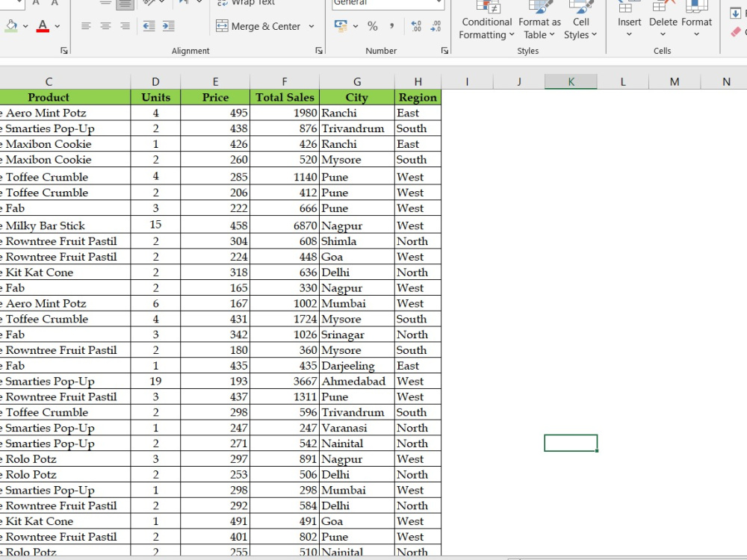The width and height of the screenshot is (747, 560).
Task: Select column D header
Action: click(156, 82)
